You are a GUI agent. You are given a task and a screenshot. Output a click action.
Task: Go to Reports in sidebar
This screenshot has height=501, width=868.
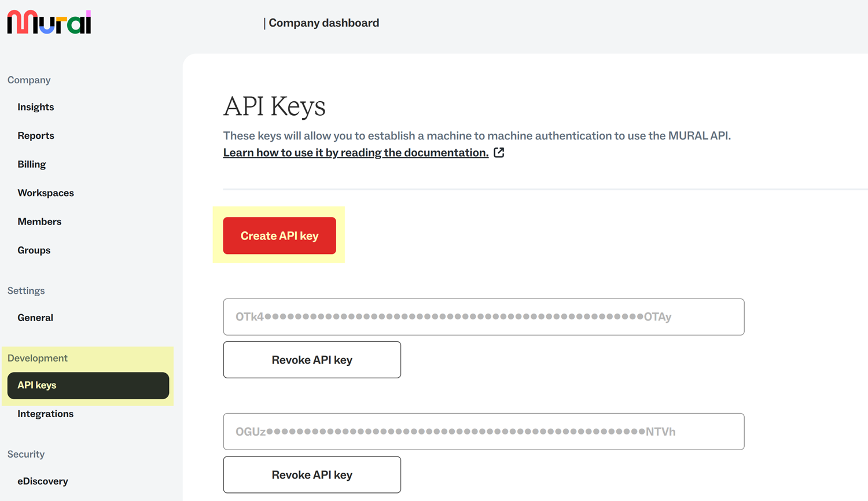36,135
